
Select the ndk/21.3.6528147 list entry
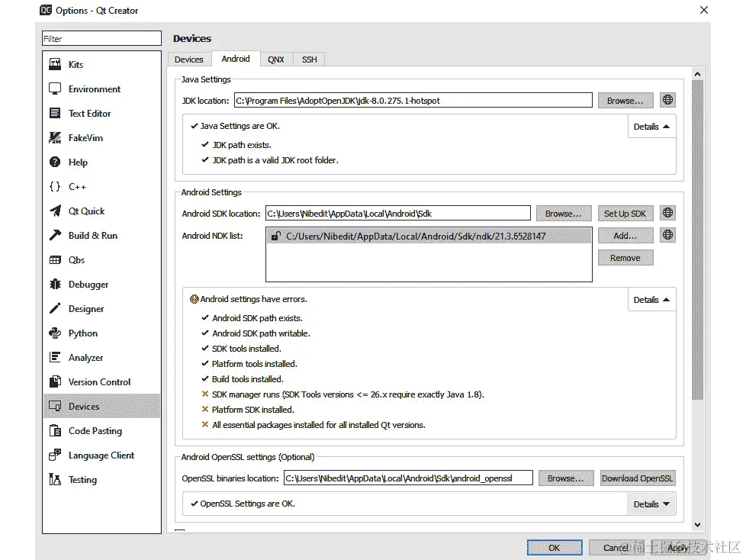point(429,236)
